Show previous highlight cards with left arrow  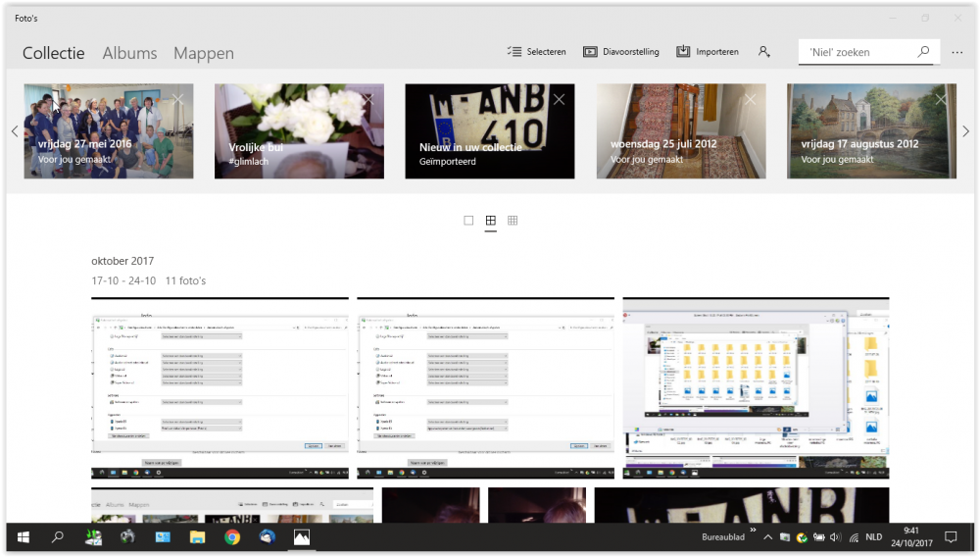pyautogui.click(x=15, y=131)
